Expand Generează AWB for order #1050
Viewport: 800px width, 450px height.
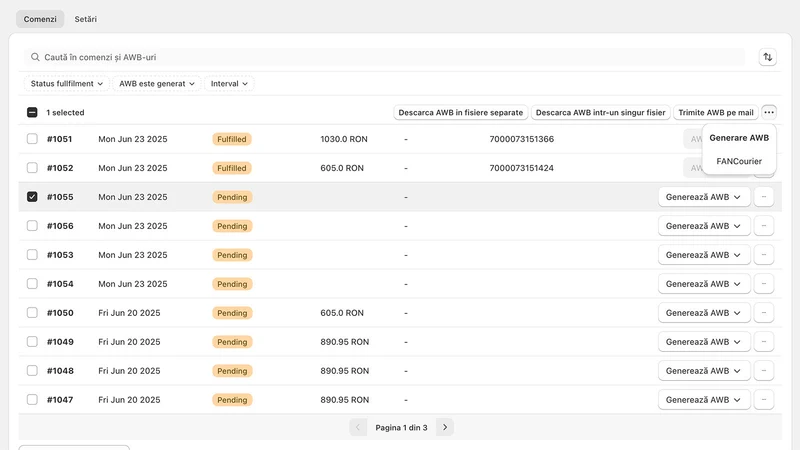(x=704, y=313)
